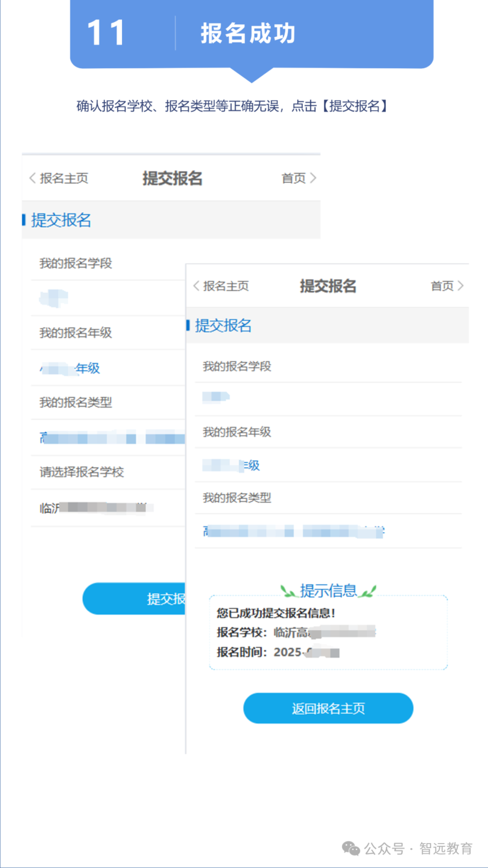Click the 提交报名 page title in the left window
This screenshot has width=488, height=868.
coord(173,178)
